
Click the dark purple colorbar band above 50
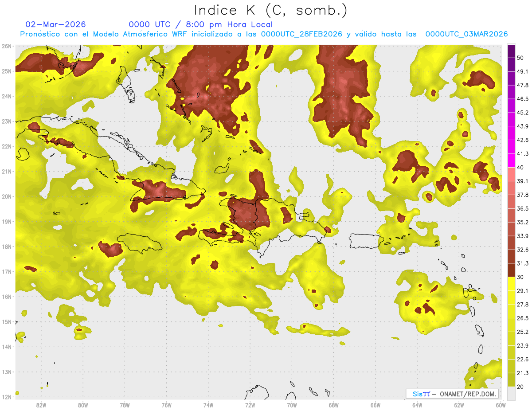pyautogui.click(x=511, y=51)
